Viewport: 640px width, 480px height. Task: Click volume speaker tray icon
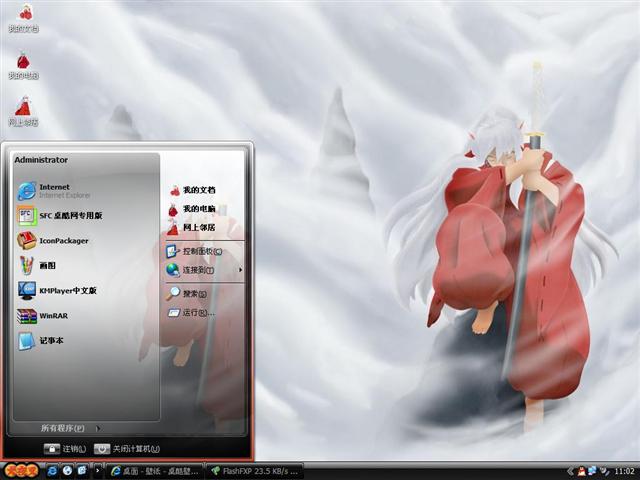point(604,471)
